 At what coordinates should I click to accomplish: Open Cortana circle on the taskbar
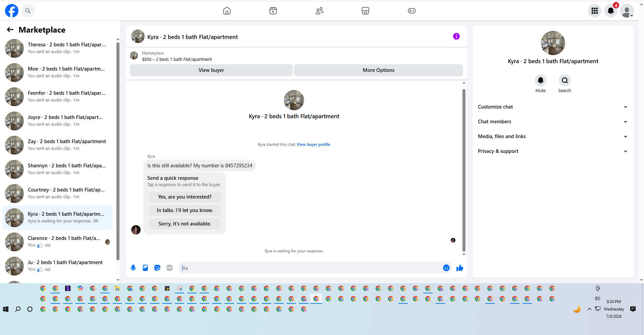click(30, 309)
